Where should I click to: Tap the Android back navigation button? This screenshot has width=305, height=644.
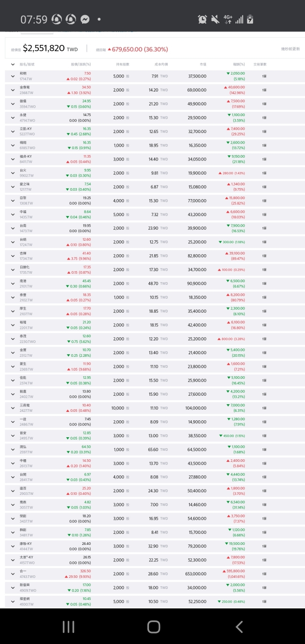point(239,627)
